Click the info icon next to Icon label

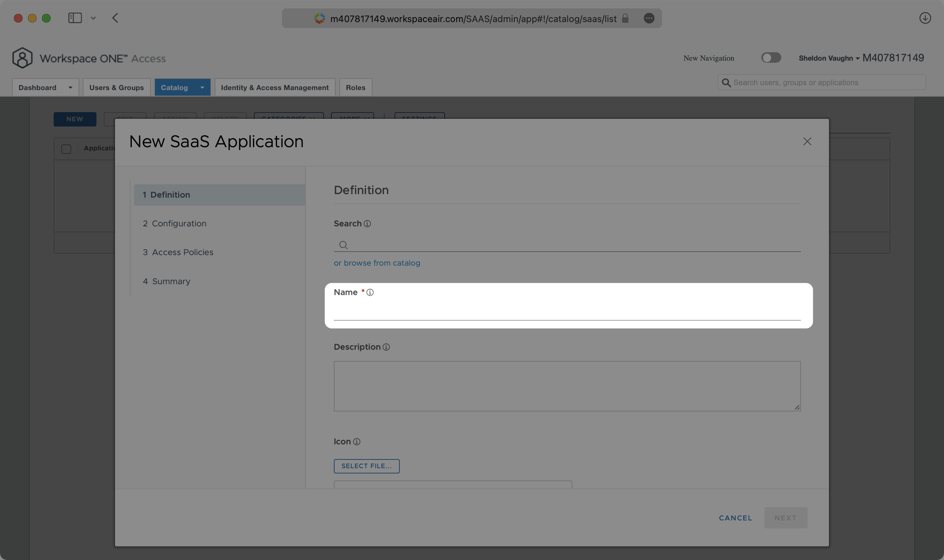pyautogui.click(x=356, y=441)
